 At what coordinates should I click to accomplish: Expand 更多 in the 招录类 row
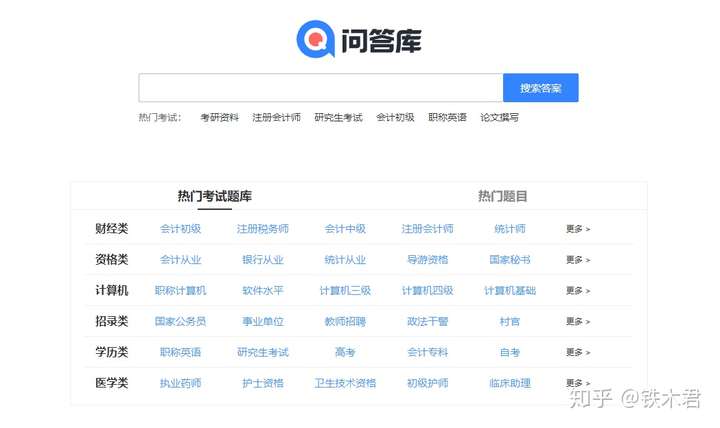(x=578, y=321)
